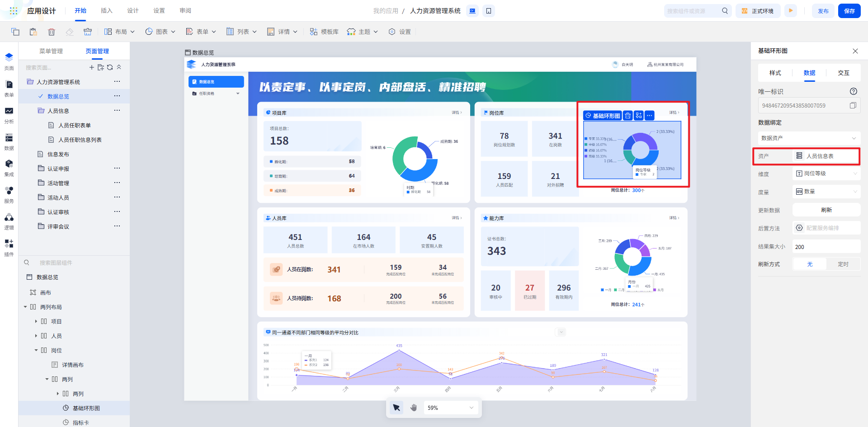Click the 结果集大小 input field

(826, 247)
